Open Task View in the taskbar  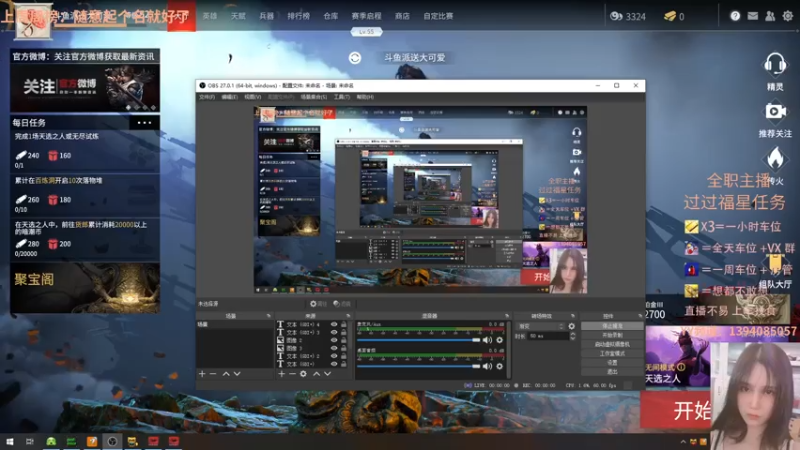pyautogui.click(x=30, y=441)
